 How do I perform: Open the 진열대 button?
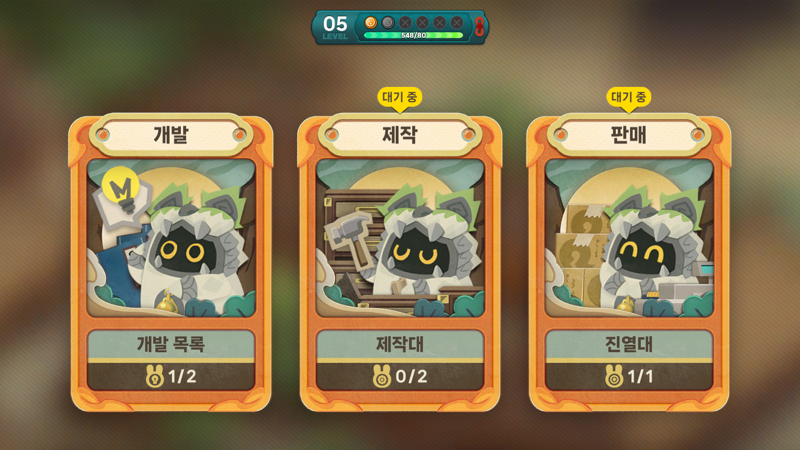(629, 344)
